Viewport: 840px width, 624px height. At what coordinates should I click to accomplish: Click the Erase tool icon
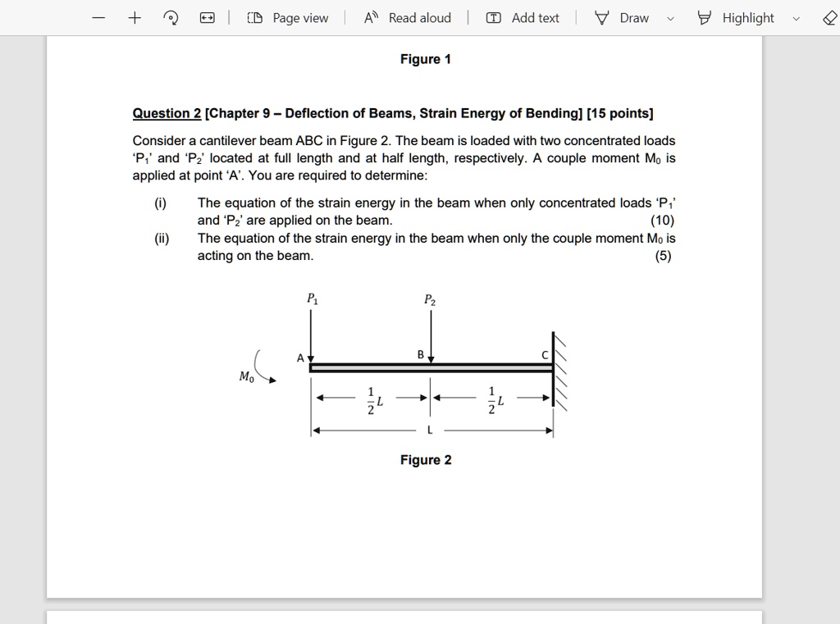pos(829,17)
